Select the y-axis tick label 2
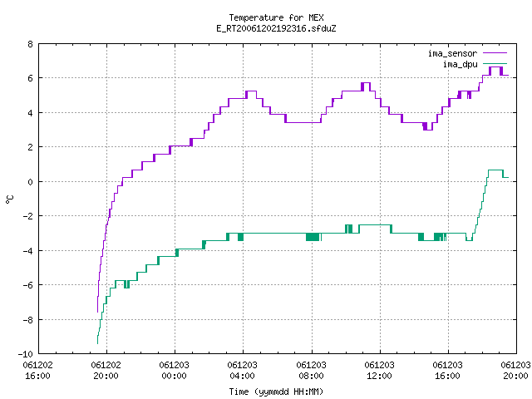Screen dimensions: 532x399 (31, 148)
